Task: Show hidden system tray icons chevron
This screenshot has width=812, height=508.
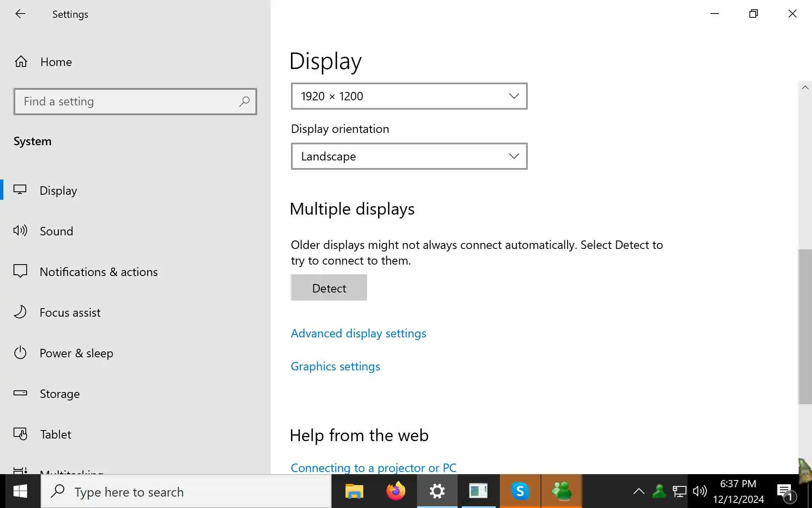Action: pyautogui.click(x=639, y=491)
